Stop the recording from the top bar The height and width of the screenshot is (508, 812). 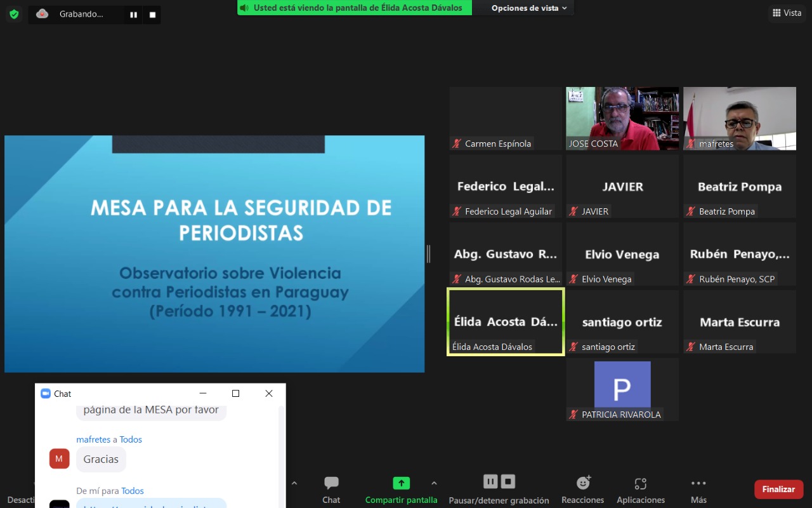click(x=152, y=15)
